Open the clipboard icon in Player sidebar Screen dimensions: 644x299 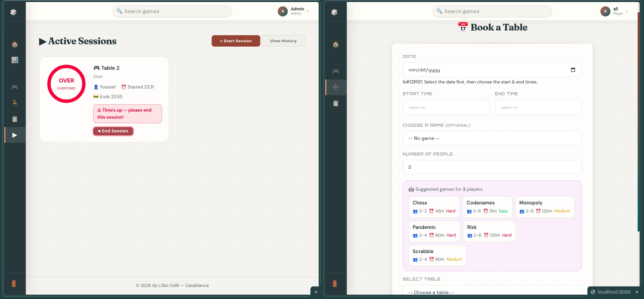[336, 103]
